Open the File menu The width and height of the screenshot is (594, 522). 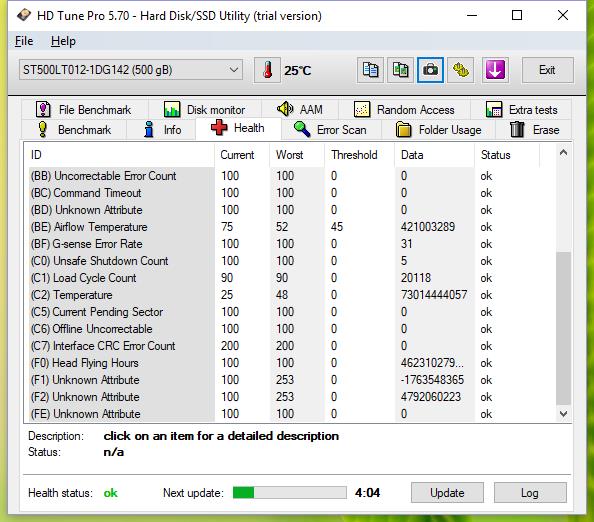(x=24, y=41)
